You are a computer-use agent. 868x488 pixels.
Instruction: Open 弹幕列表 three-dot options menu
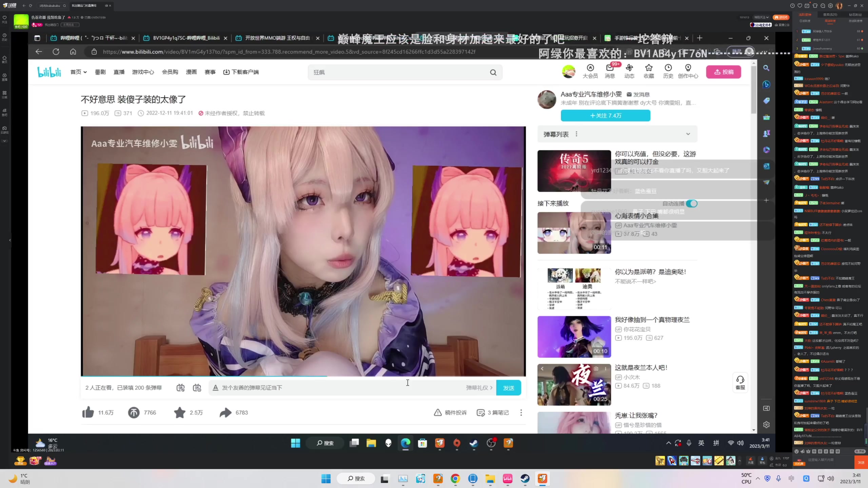(576, 134)
